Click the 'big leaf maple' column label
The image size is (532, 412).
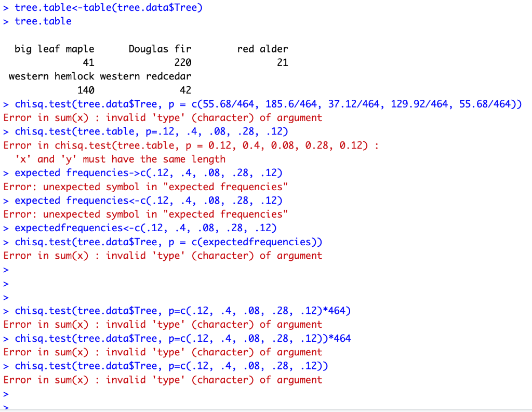pyautogui.click(x=55, y=48)
